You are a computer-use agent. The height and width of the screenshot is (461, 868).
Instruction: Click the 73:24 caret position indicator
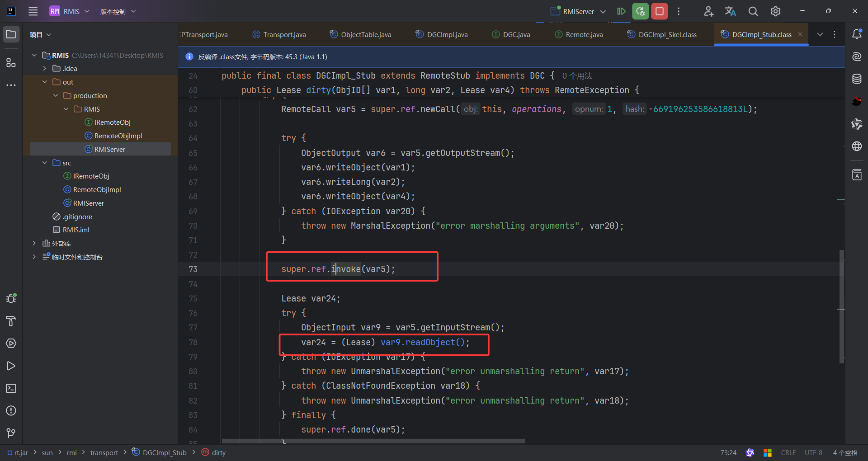(728, 452)
